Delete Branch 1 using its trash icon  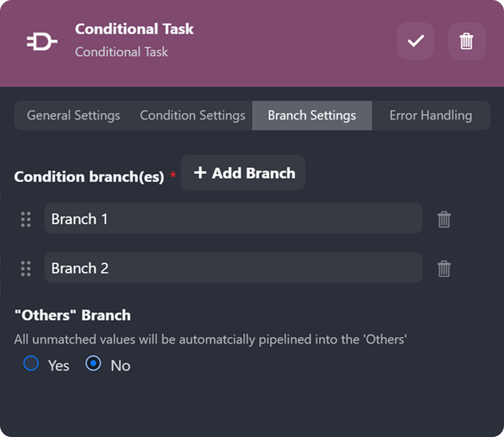pyautogui.click(x=444, y=219)
